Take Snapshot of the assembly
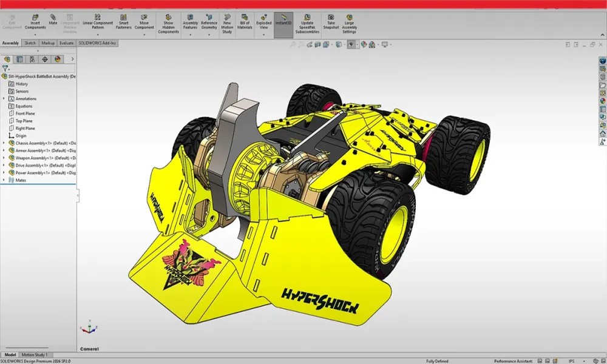 coord(331,23)
